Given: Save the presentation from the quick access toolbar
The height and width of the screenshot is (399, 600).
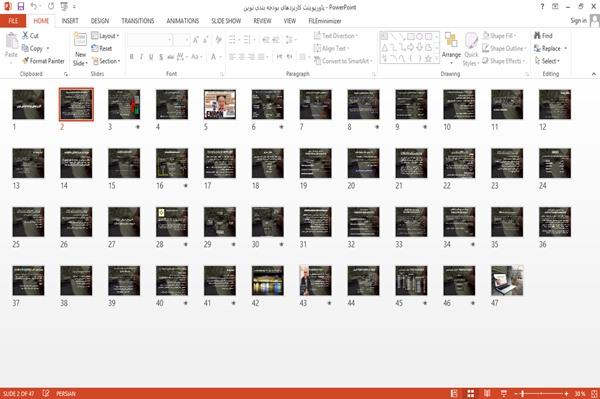Looking at the screenshot, I should click(21, 7).
